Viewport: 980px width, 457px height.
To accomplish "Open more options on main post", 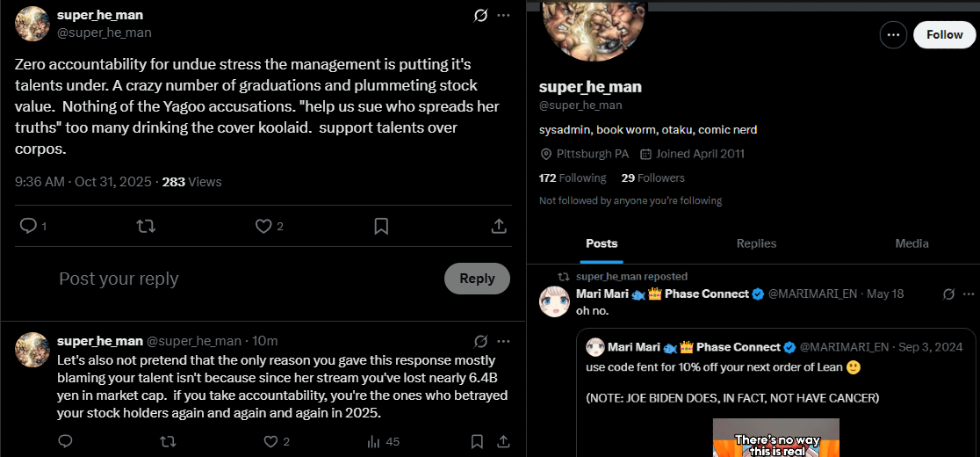I will click(503, 15).
